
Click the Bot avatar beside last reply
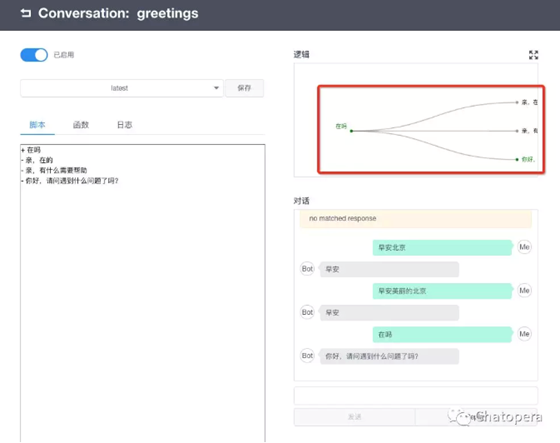pyautogui.click(x=307, y=356)
